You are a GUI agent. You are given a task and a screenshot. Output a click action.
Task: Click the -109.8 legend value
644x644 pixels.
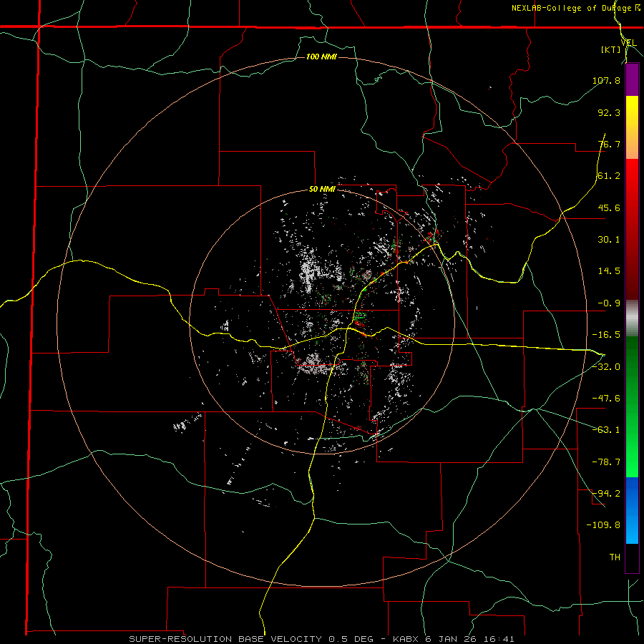click(604, 525)
